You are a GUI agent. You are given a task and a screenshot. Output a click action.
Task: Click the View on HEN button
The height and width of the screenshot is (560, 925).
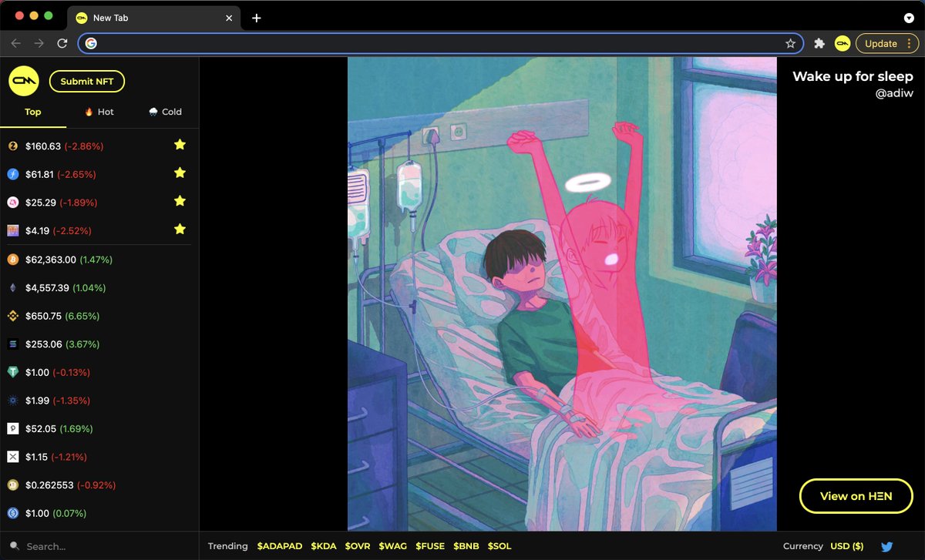click(856, 496)
